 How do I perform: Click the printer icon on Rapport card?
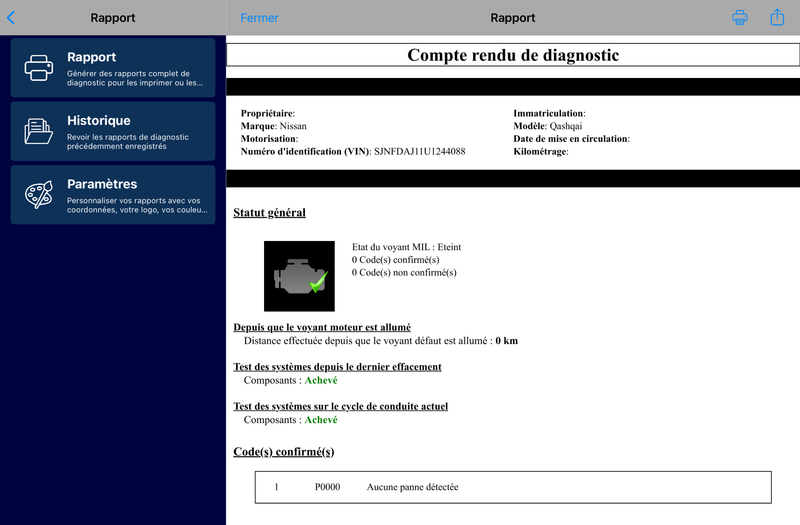pyautogui.click(x=39, y=68)
